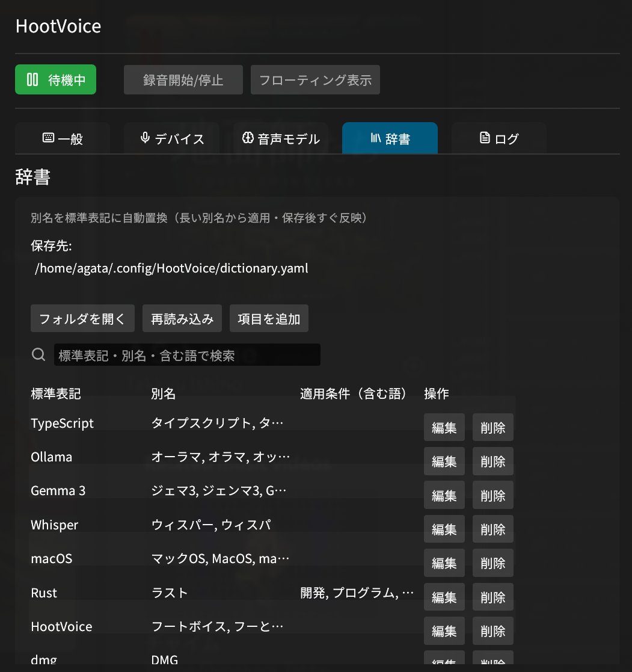
Task: Click the dictionary.yaml file path
Action: 171,268
